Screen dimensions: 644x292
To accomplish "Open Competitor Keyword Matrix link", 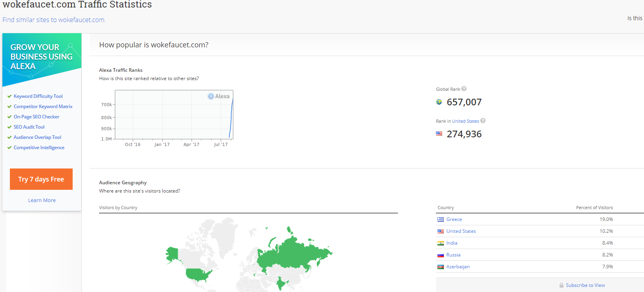I will tap(43, 107).
